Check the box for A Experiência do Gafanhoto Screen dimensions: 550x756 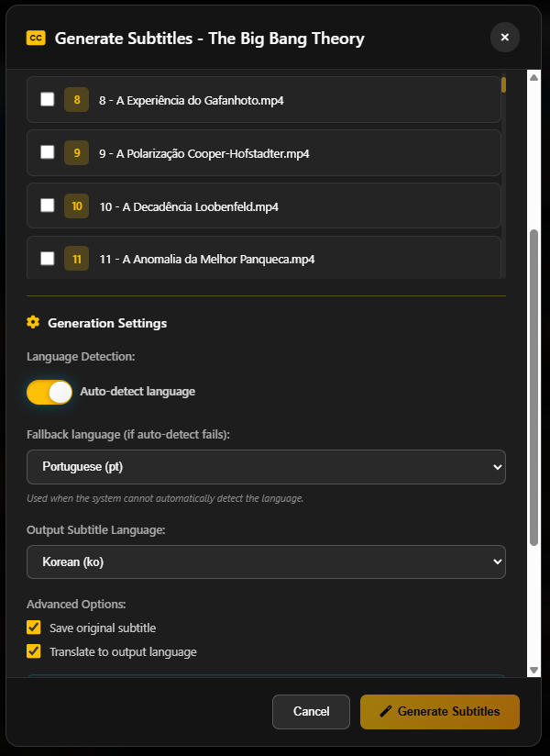(x=47, y=99)
